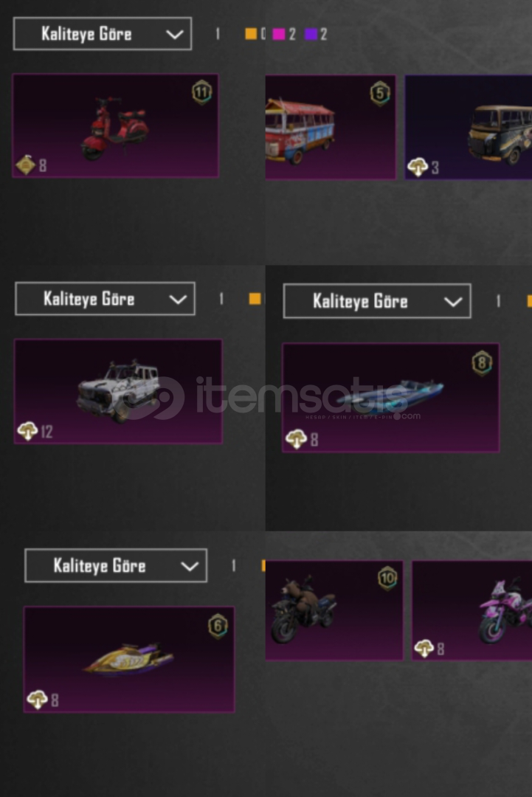Image resolution: width=532 pixels, height=797 pixels.
Task: Select the blue speedboat skin
Action: coord(391,398)
